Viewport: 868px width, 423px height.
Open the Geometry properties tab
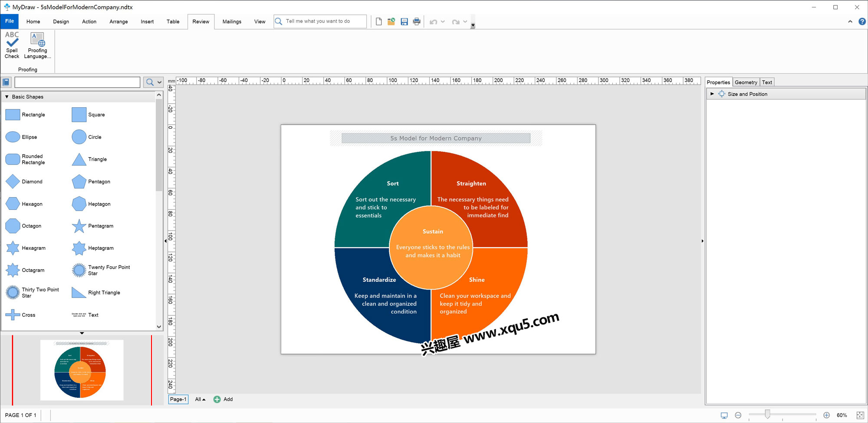coord(746,82)
